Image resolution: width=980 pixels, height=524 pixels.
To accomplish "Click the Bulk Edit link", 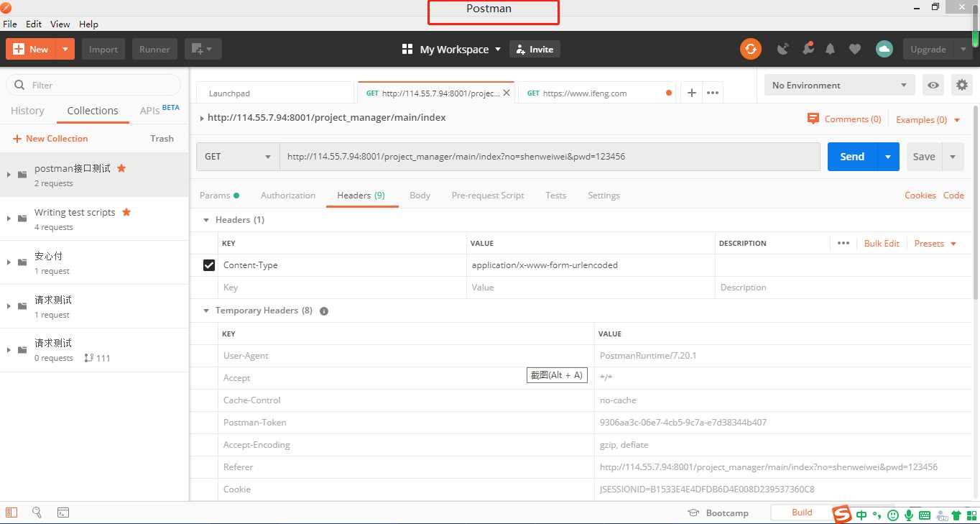I will (882, 243).
